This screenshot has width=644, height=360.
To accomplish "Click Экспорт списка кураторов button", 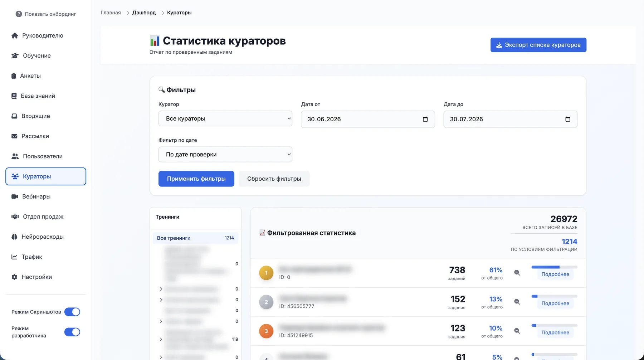I will [x=538, y=45].
